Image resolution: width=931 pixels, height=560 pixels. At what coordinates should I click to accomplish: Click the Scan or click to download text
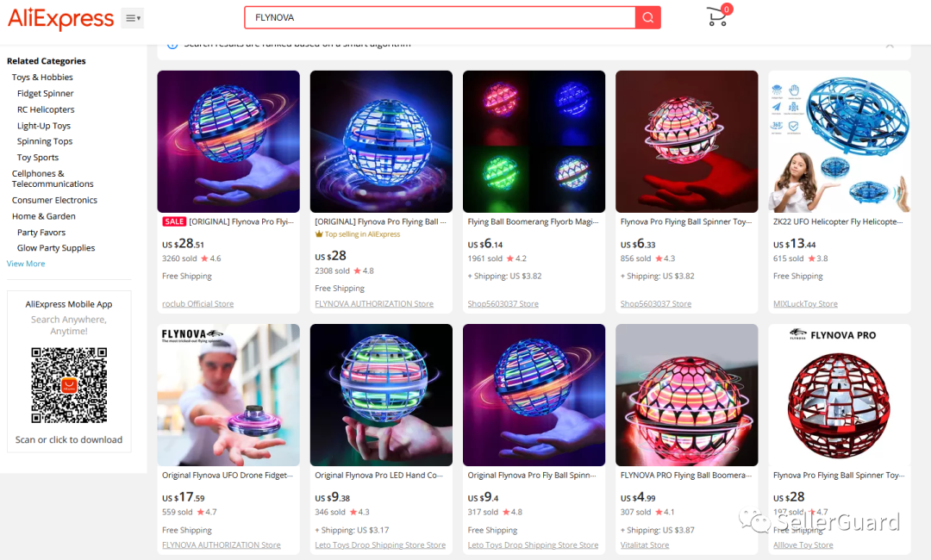[69, 439]
